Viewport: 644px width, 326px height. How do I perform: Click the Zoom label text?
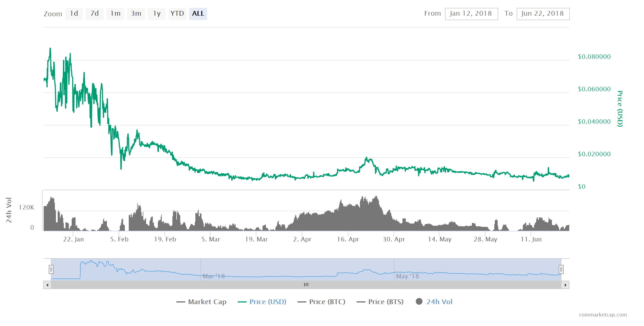click(53, 14)
